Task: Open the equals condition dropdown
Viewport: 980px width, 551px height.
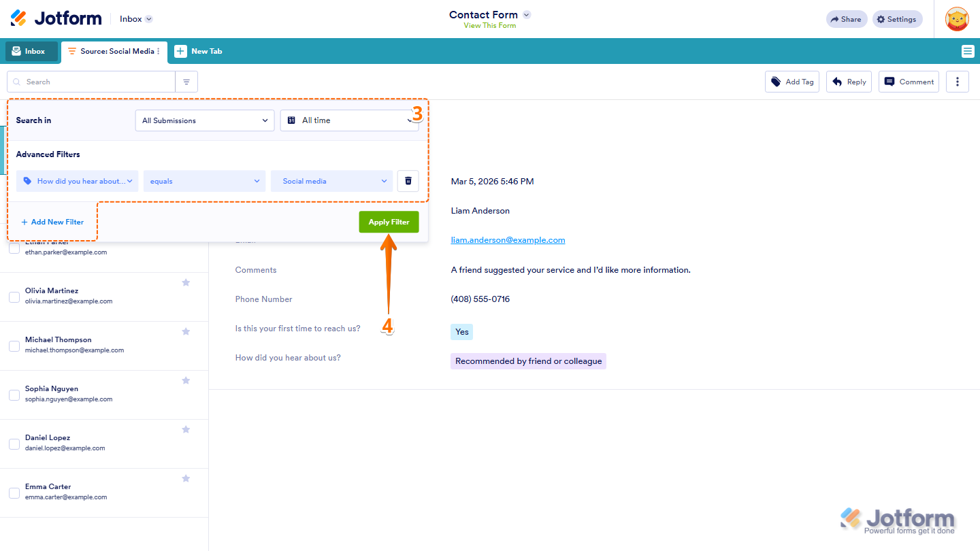Action: point(204,181)
